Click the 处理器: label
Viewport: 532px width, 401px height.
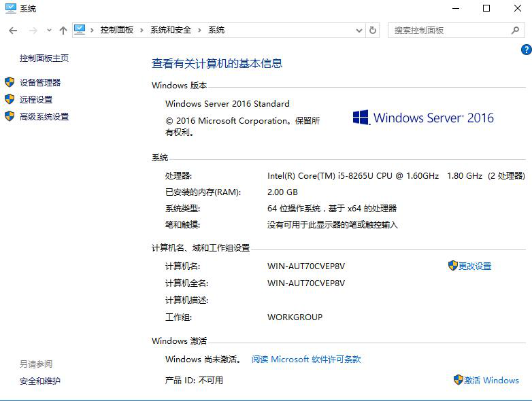coord(178,176)
